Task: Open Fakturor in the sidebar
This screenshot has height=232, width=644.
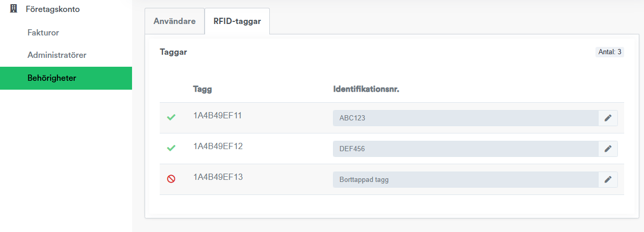Action: (43, 32)
